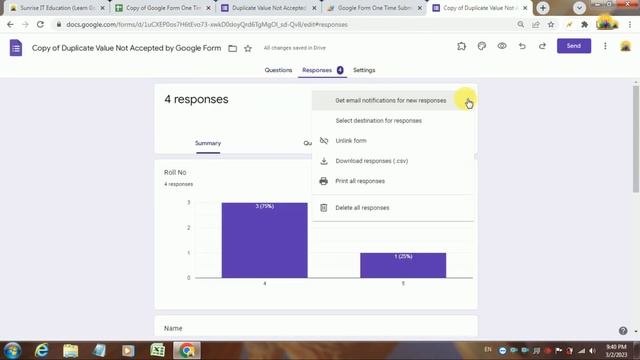The height and width of the screenshot is (360, 640).
Task: Open Excel from the taskbar
Action: (158, 351)
